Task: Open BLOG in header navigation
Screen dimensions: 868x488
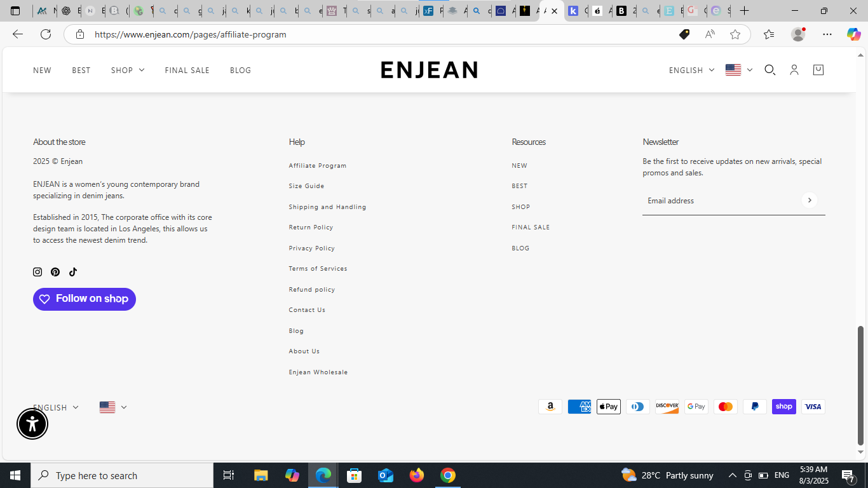Action: coord(240,70)
